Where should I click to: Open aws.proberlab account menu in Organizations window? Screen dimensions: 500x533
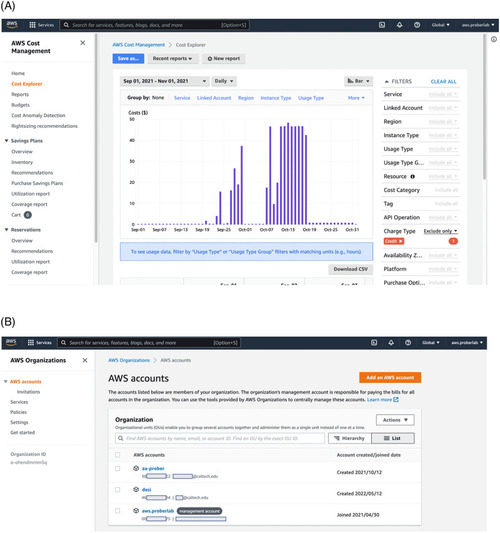click(467, 343)
